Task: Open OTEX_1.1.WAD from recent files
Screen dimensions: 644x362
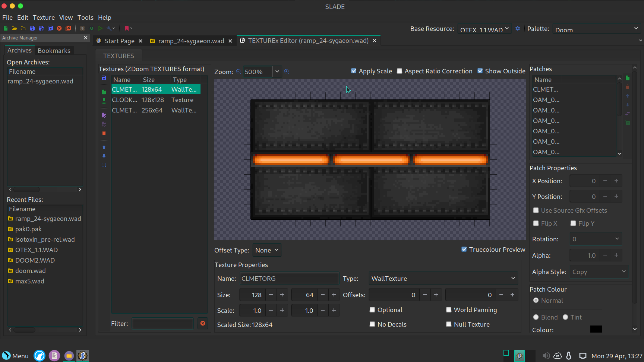Action: pos(37,250)
